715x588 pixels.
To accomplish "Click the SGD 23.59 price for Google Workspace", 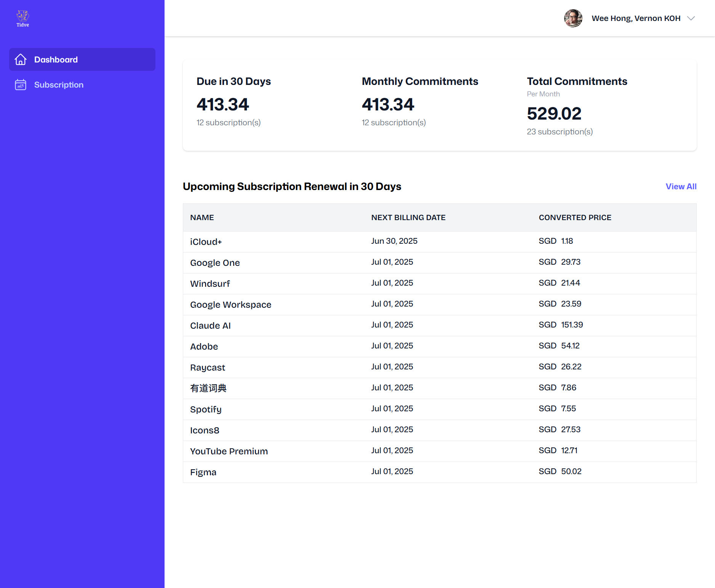I will point(560,304).
